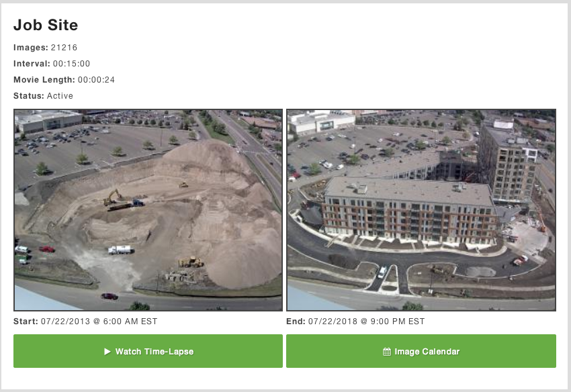Viewport: 571px width, 392px height.
Task: Click the red car in the start image
Action: click(x=47, y=249)
